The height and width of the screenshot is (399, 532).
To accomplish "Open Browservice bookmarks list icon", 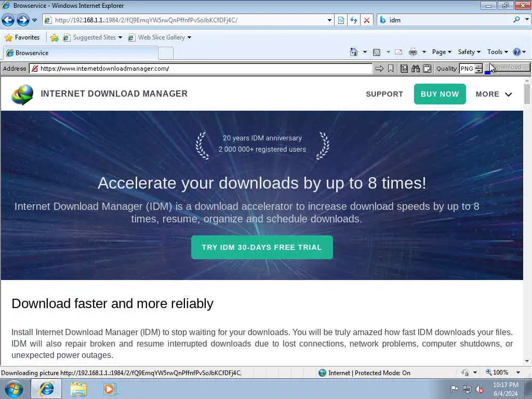I will pyautogui.click(x=404, y=69).
